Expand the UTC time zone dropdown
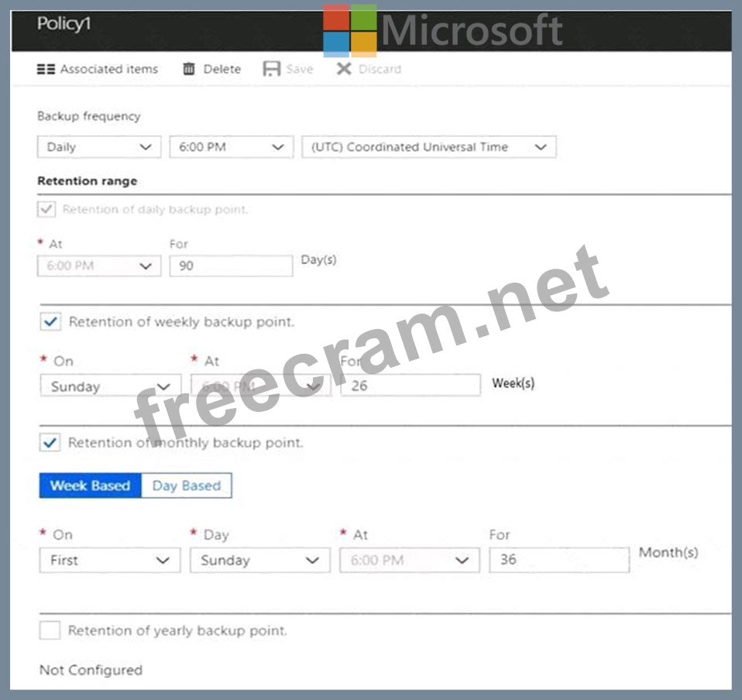The image size is (742, 700). pos(428,147)
